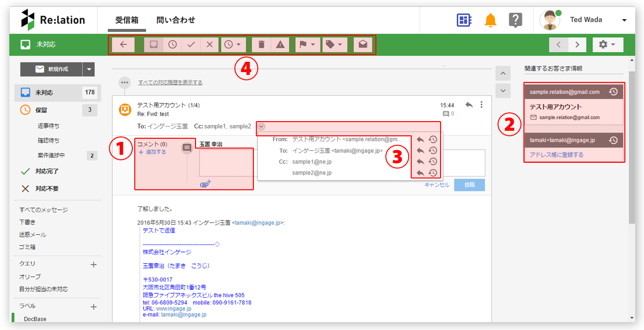Open the 返事待ち subfolder
Screen dimensions: 644x330
49,126
